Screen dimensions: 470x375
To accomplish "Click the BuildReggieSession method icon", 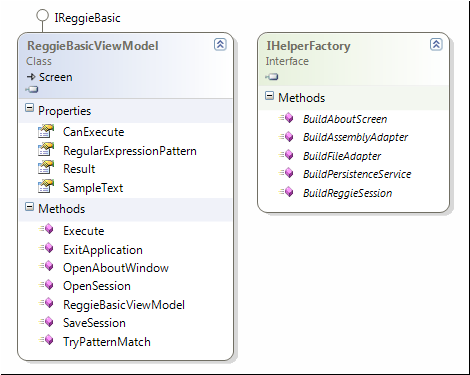I will click(x=286, y=192).
